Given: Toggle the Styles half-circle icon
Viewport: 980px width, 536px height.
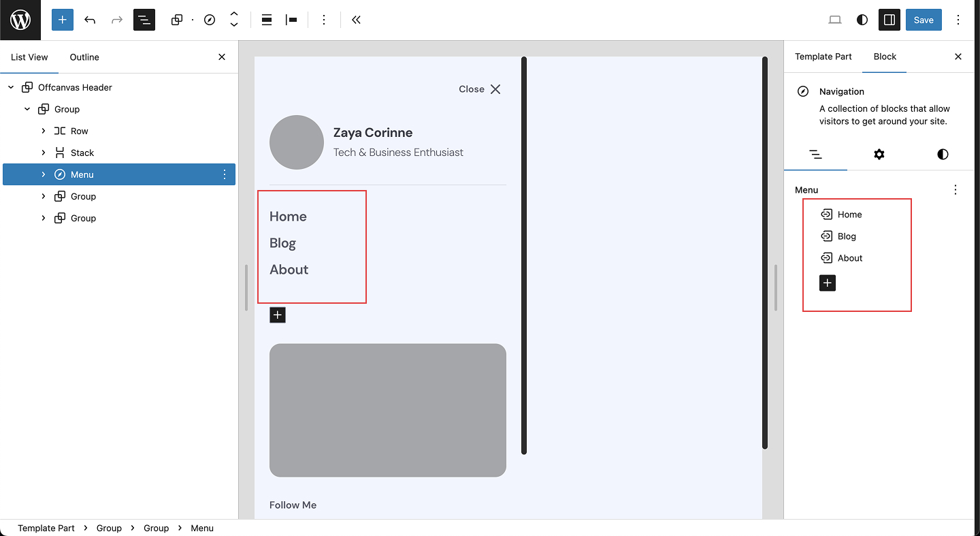Looking at the screenshot, I should [x=862, y=20].
